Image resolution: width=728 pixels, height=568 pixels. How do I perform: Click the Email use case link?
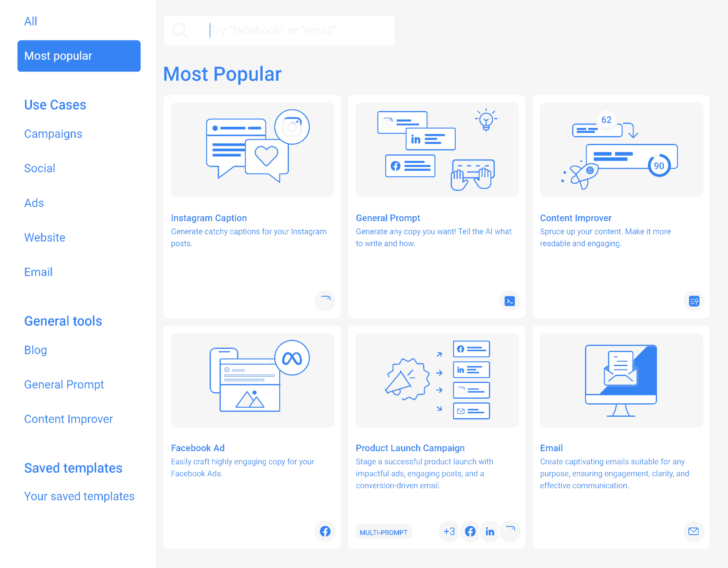point(37,272)
